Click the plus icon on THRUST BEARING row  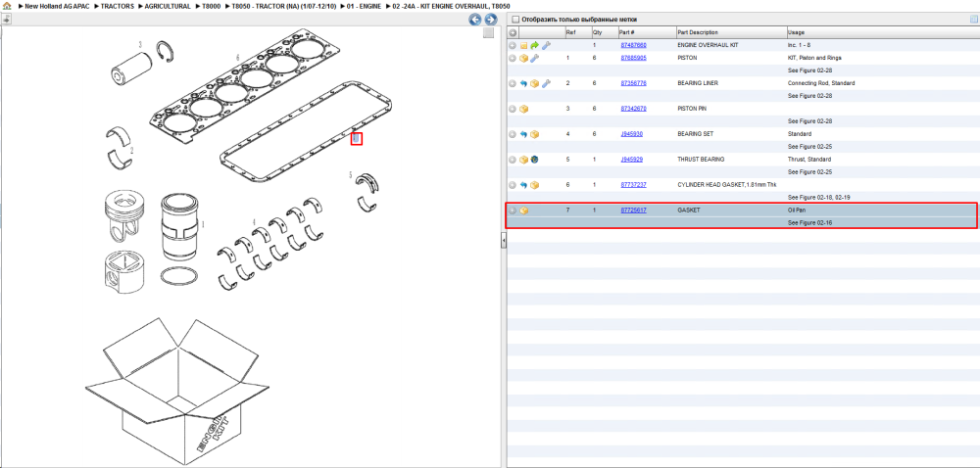(513, 160)
